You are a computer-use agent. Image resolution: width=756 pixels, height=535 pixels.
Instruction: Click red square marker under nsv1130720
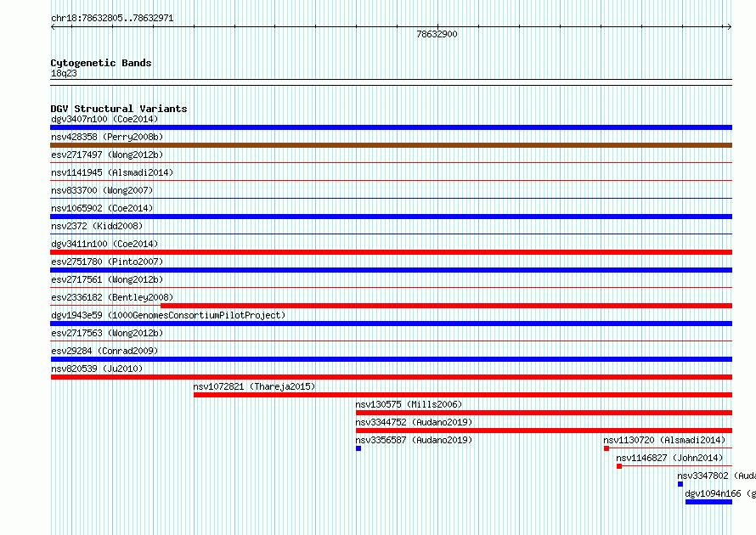point(606,448)
